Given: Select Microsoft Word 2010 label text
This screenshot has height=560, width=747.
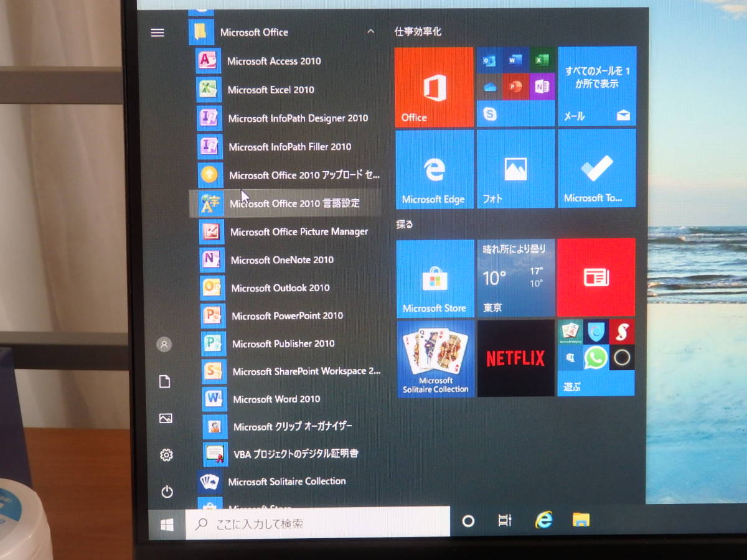Looking at the screenshot, I should tap(276, 399).
